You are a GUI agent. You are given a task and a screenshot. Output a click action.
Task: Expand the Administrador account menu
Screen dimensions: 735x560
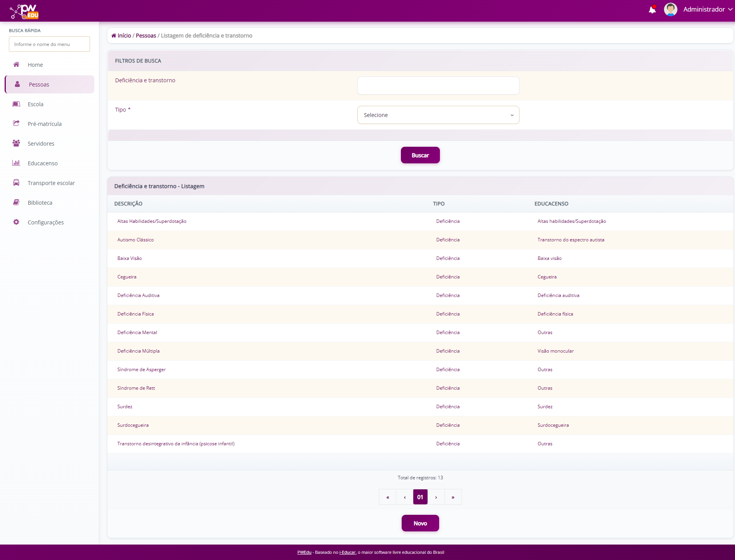pos(708,10)
